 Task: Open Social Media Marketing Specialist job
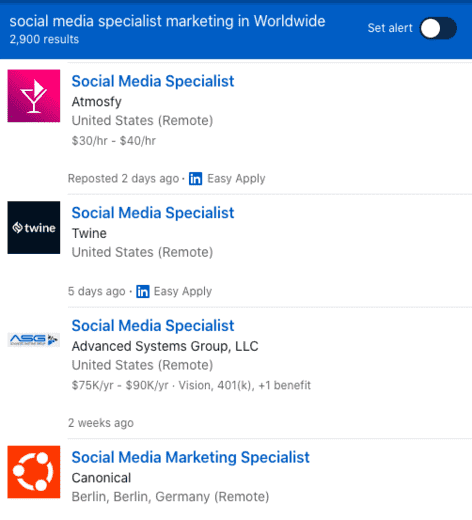191,457
